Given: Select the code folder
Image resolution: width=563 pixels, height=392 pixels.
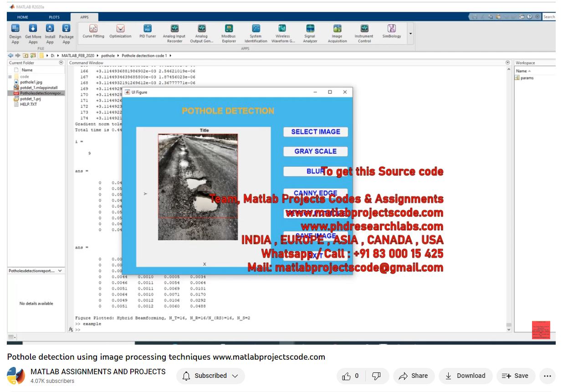Looking at the screenshot, I should 25,77.
